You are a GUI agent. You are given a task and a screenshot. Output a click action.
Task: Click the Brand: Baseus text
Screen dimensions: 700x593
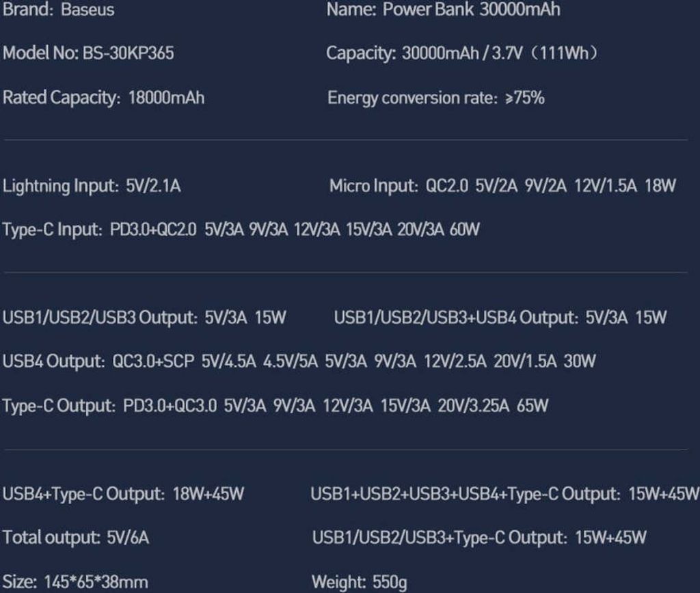pos(59,10)
